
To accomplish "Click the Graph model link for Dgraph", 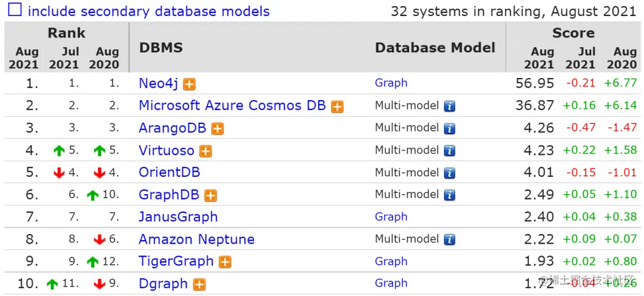I will click(x=391, y=284).
